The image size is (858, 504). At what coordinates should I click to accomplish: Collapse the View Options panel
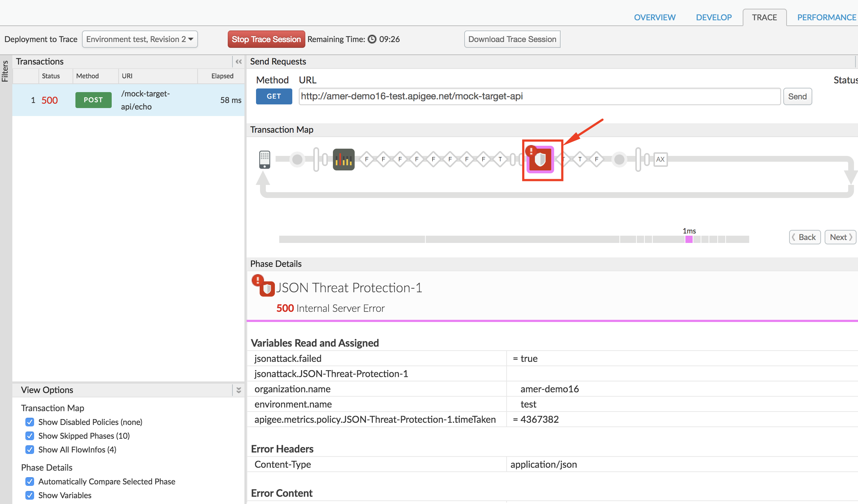pyautogui.click(x=239, y=390)
